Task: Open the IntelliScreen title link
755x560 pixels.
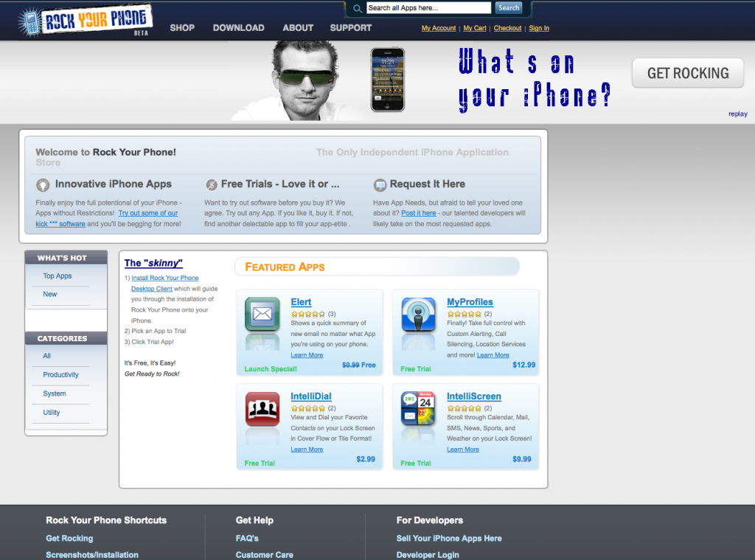Action: click(474, 396)
